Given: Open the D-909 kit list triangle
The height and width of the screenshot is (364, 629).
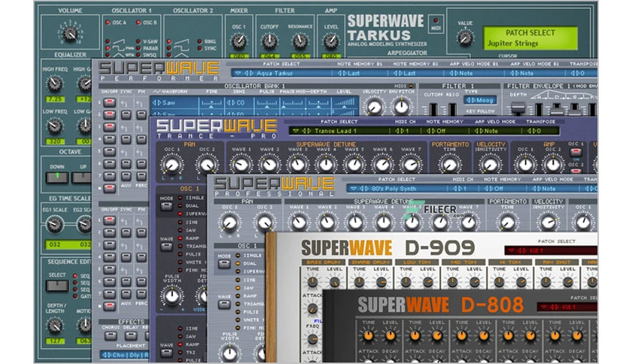Looking at the screenshot, I should click(x=511, y=251).
